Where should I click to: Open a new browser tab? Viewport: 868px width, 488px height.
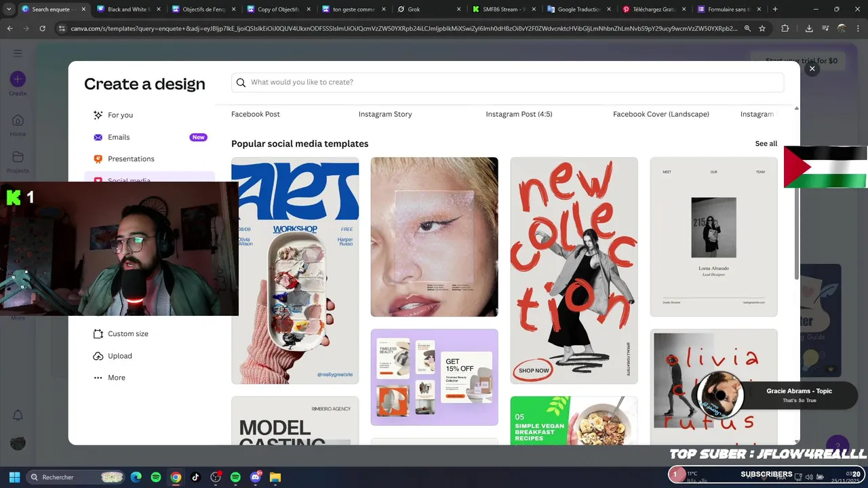[775, 9]
